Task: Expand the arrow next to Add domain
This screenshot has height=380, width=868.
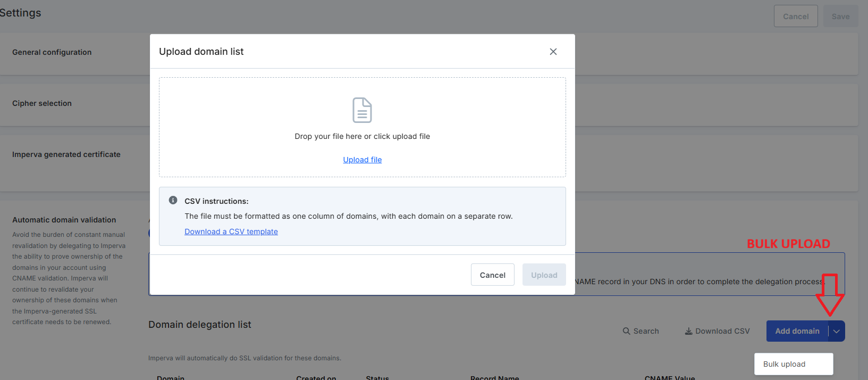Action: (x=837, y=331)
